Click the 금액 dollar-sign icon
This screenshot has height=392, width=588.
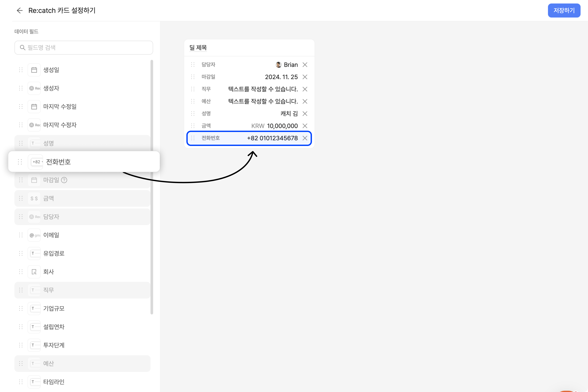coord(34,199)
